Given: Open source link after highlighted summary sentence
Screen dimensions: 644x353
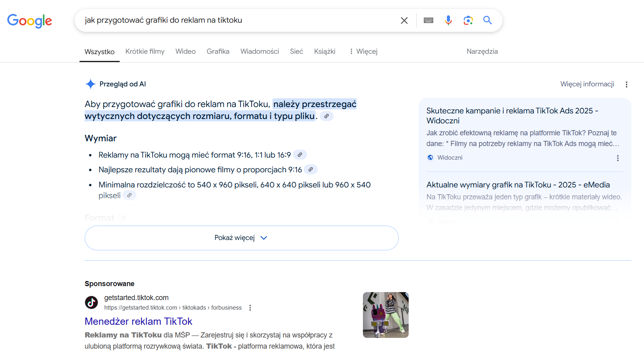Looking at the screenshot, I should (x=326, y=116).
